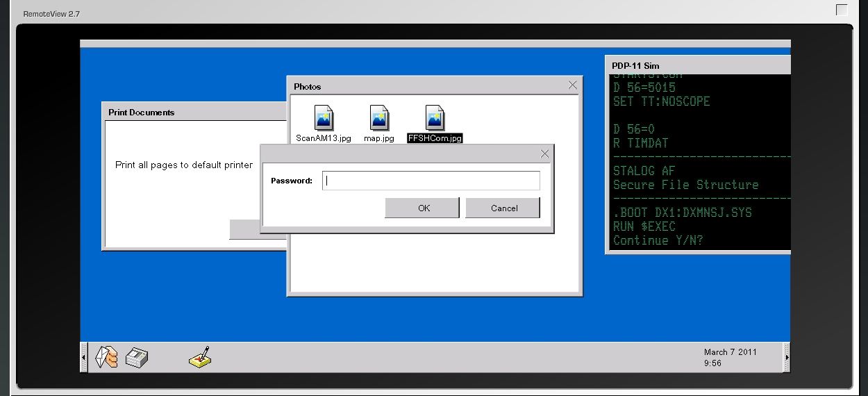Click the taskbar's left scroll arrow
Image resolution: width=868 pixels, height=396 pixels.
tap(84, 358)
